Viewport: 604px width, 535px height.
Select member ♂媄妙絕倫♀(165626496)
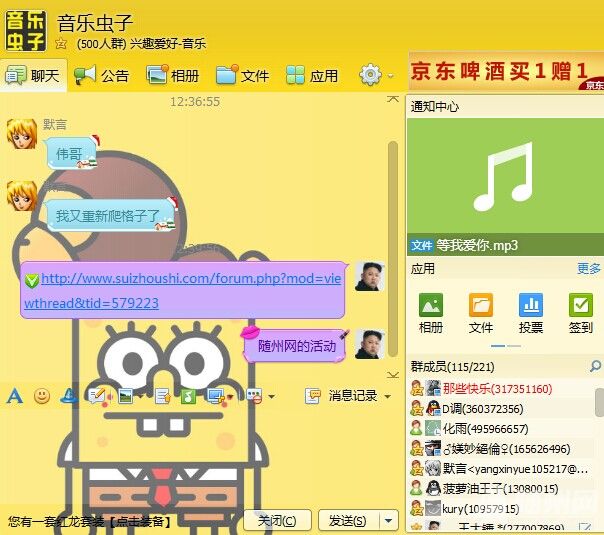(x=502, y=449)
